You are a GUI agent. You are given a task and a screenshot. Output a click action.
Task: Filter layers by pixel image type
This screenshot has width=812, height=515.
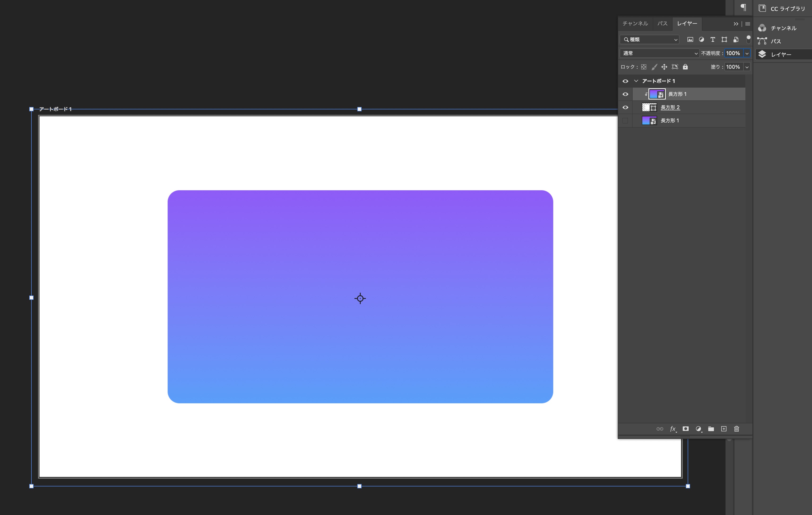[690, 39]
